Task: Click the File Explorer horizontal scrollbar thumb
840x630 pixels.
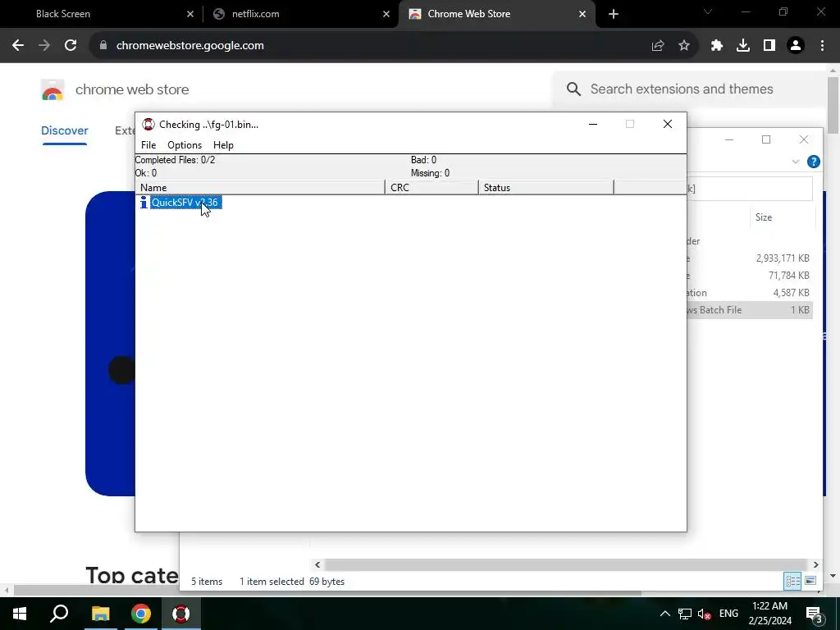Action: [x=566, y=564]
